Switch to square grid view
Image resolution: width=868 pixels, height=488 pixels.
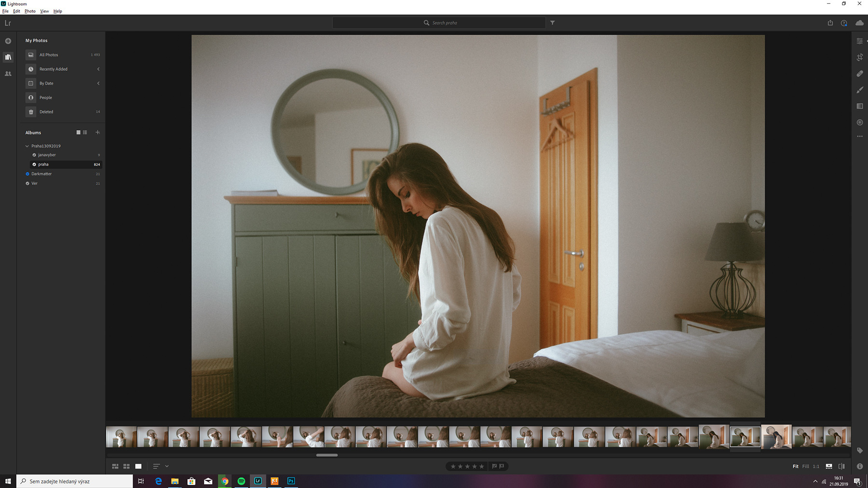126,466
